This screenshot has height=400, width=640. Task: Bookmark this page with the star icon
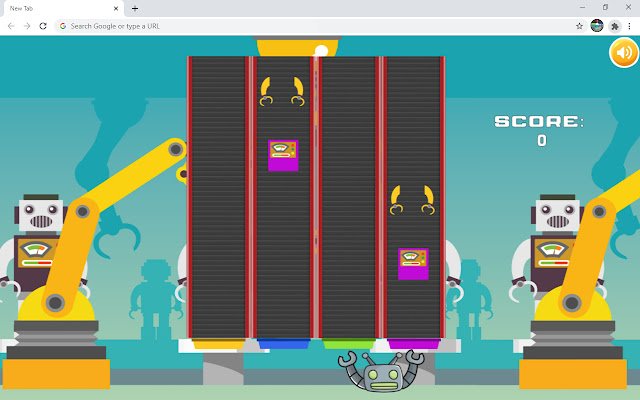[579, 26]
